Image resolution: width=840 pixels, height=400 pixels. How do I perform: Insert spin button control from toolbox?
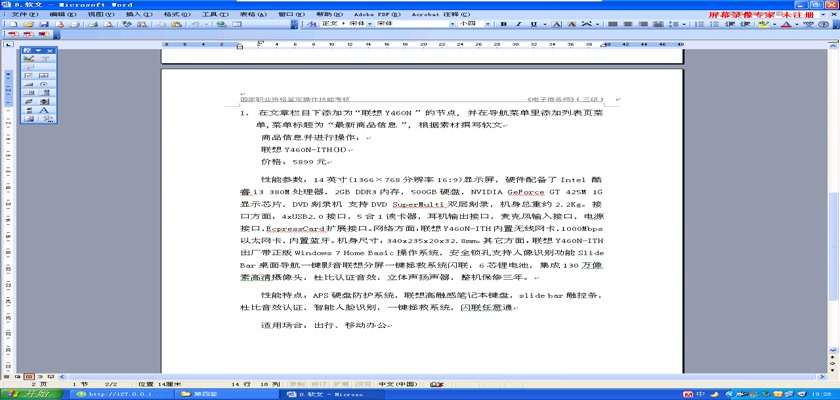(x=44, y=102)
